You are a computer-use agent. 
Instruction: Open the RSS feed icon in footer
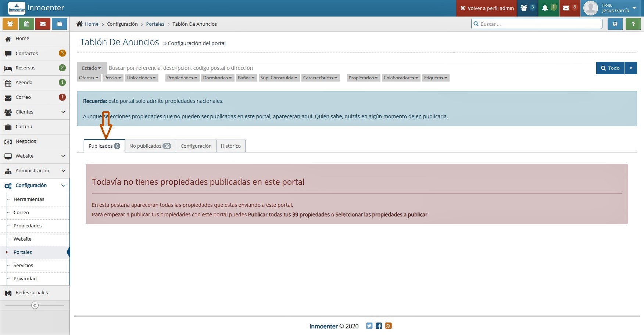tap(389, 326)
